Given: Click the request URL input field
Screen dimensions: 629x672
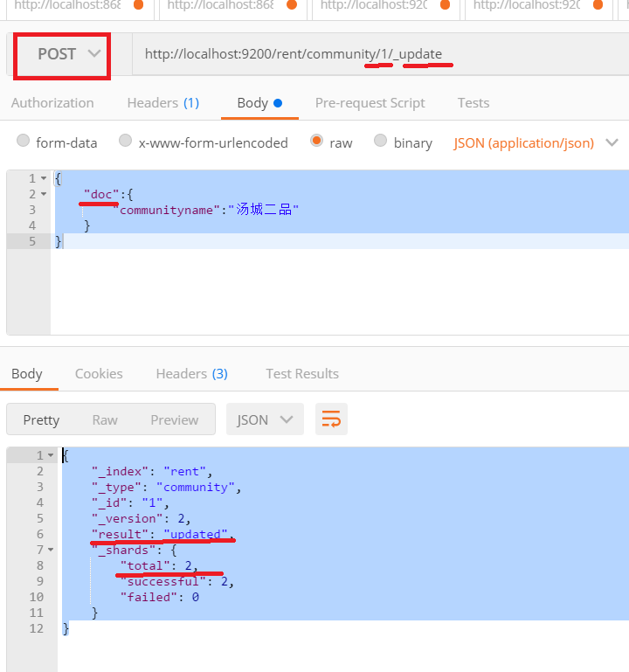Looking at the screenshot, I should [x=381, y=54].
